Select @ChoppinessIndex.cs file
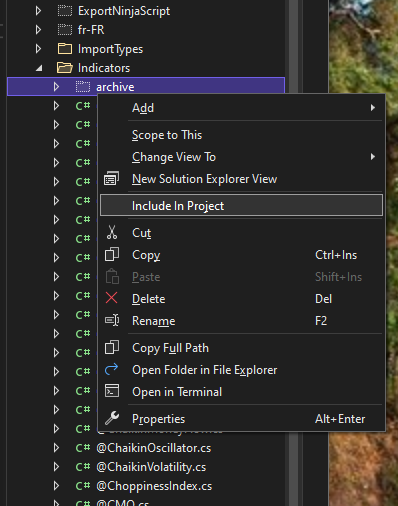The width and height of the screenshot is (398, 506). point(154,486)
